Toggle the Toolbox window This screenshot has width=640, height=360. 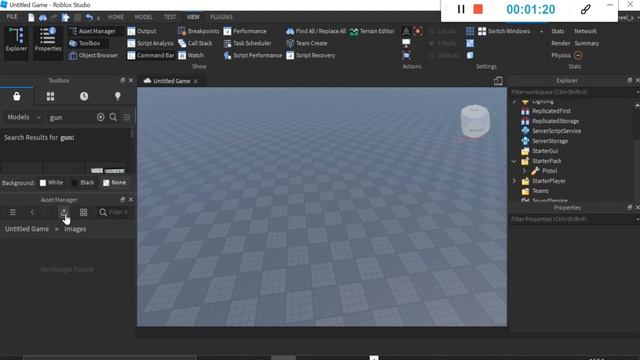click(x=84, y=43)
